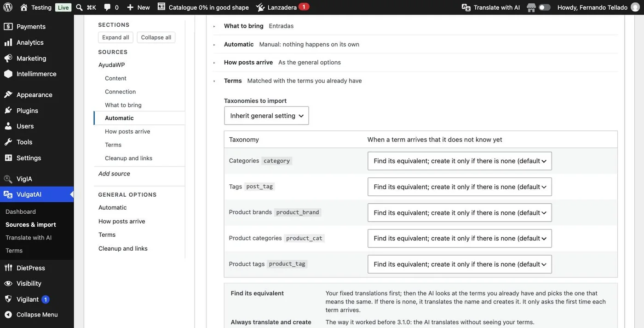Click the Collapse all button

(x=156, y=37)
